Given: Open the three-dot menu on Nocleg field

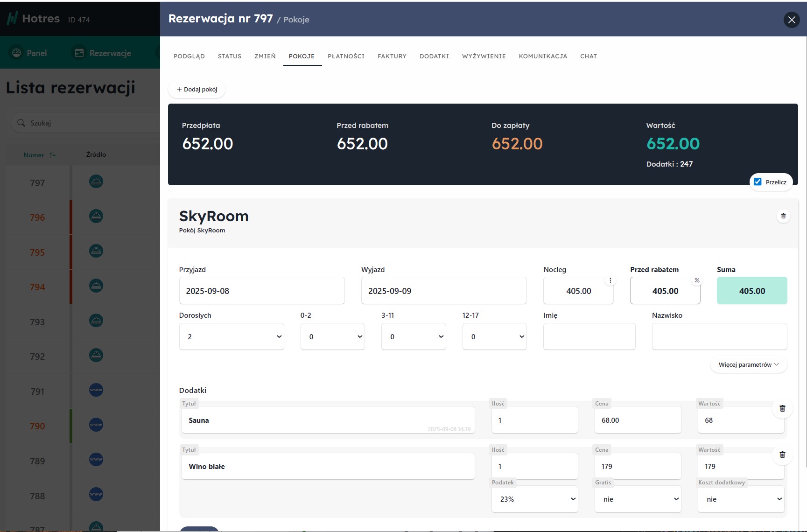Looking at the screenshot, I should coord(610,280).
